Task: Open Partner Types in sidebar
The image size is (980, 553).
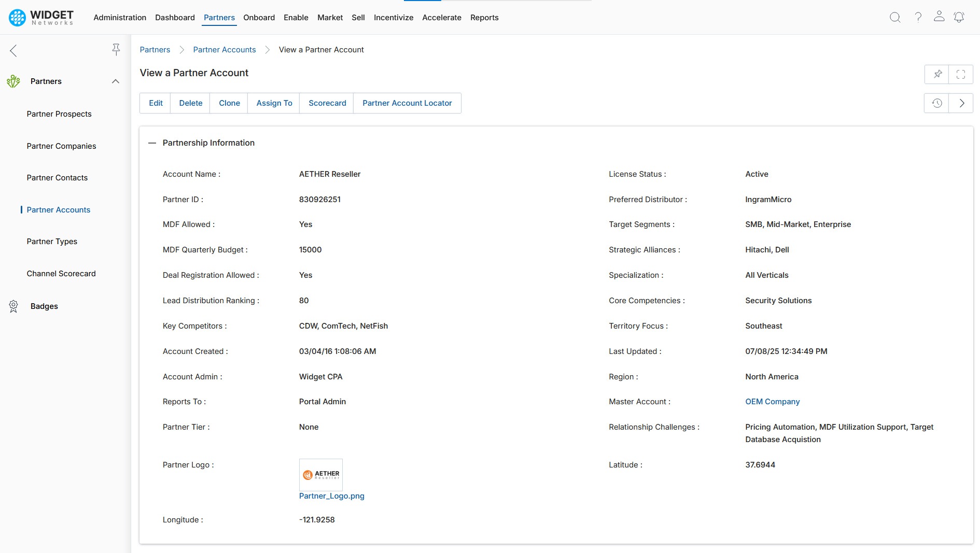Action: pyautogui.click(x=52, y=242)
